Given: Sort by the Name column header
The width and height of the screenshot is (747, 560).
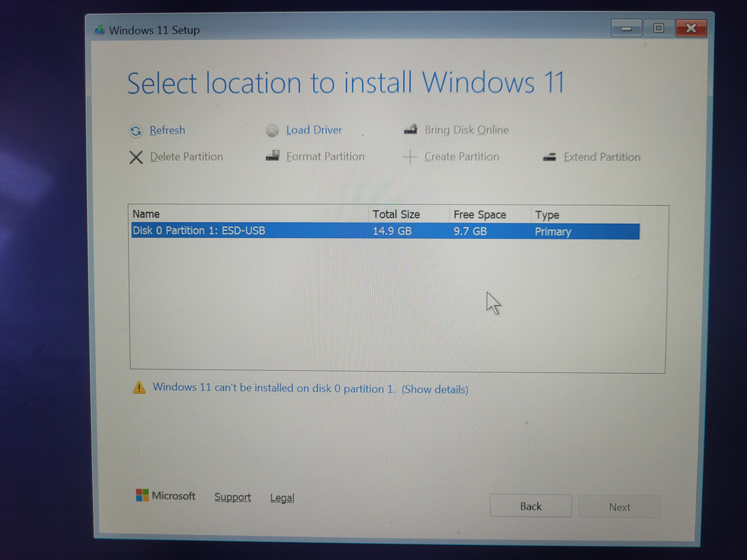Looking at the screenshot, I should click(249, 213).
